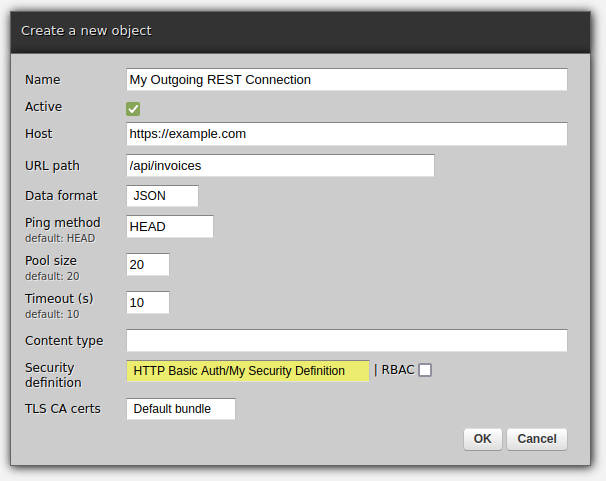Open the TLS CA certs dropdown
This screenshot has height=481, width=606.
click(181, 409)
